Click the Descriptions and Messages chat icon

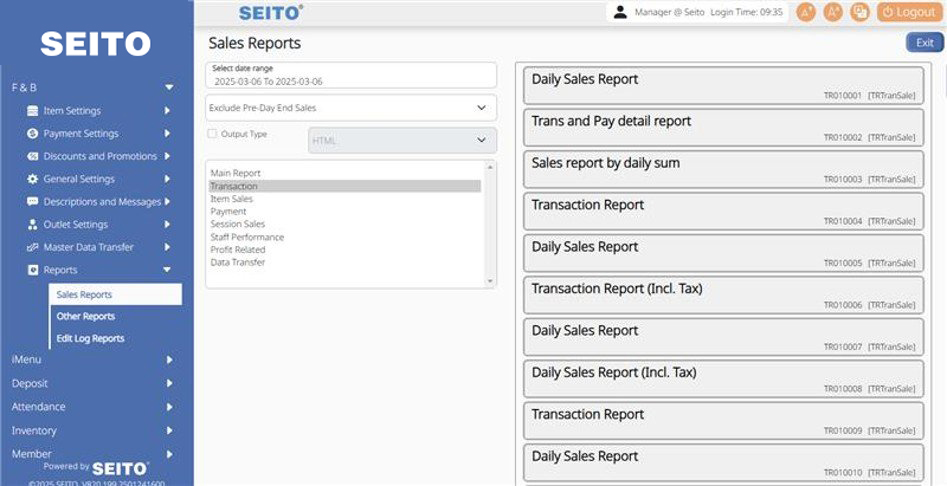(33, 202)
